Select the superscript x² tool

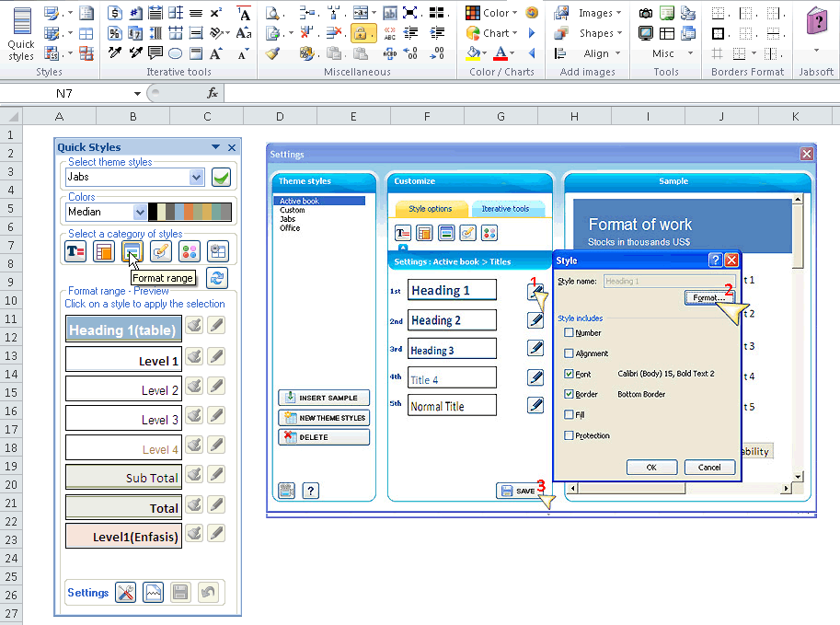[216, 13]
